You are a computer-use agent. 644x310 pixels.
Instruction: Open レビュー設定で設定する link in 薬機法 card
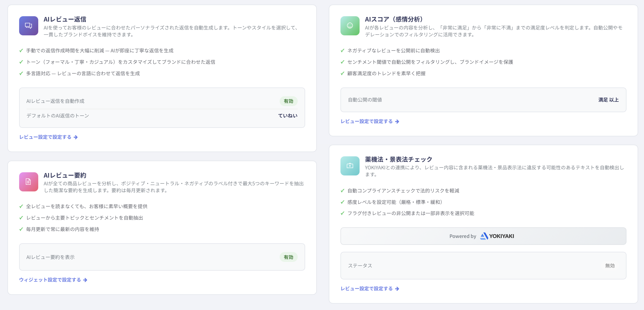[x=366, y=289]
